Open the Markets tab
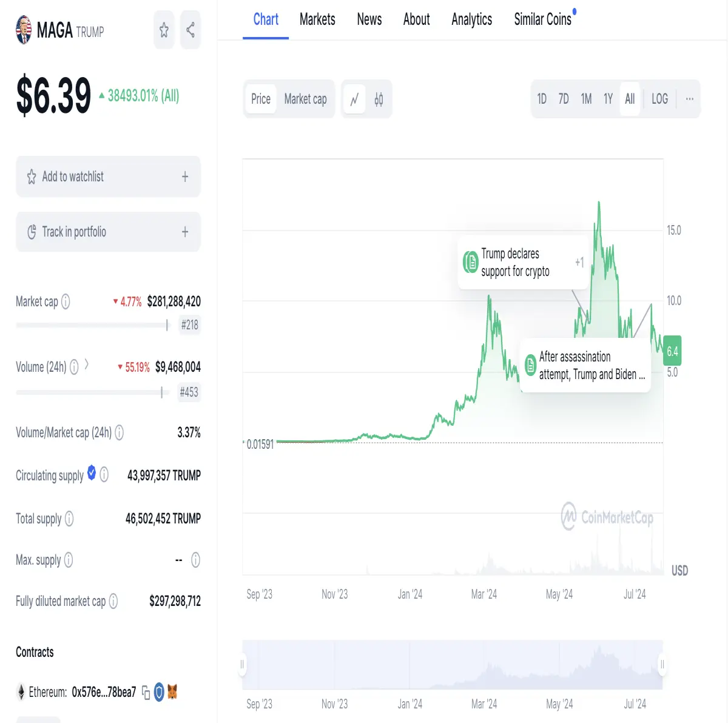Viewport: 728px width, 723px height. click(317, 19)
